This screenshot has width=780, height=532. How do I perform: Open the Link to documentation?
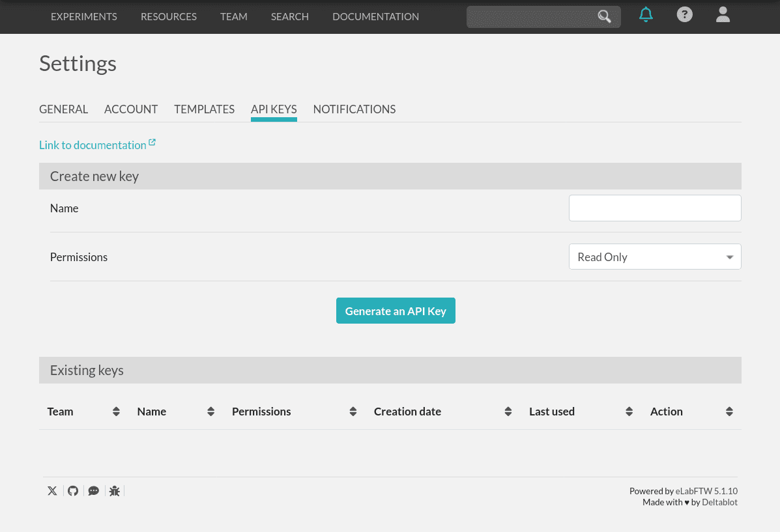point(93,145)
